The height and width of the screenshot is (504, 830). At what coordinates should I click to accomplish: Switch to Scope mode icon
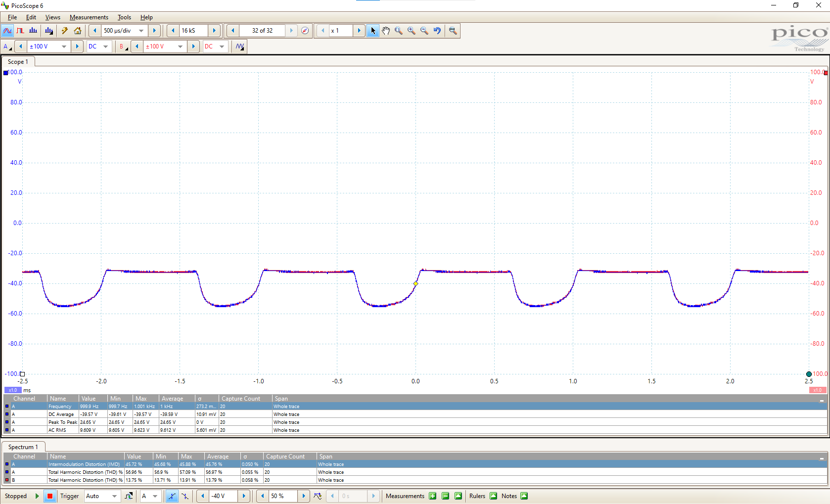7,31
